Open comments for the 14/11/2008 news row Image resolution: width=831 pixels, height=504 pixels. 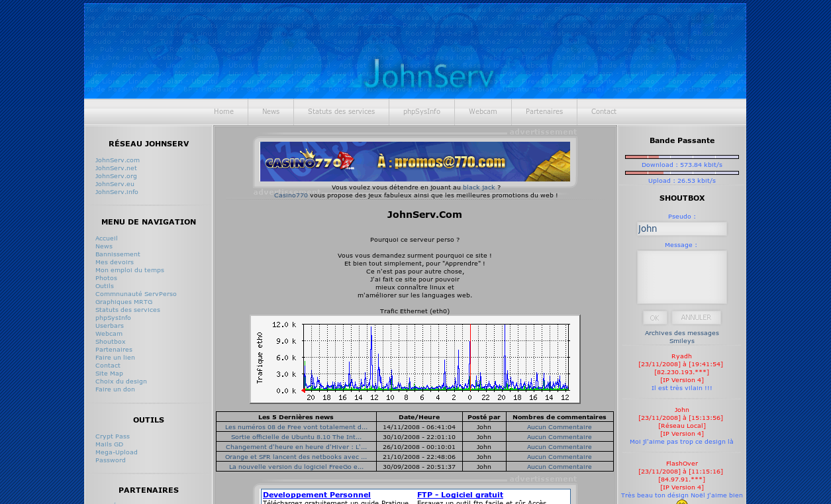pyautogui.click(x=560, y=427)
